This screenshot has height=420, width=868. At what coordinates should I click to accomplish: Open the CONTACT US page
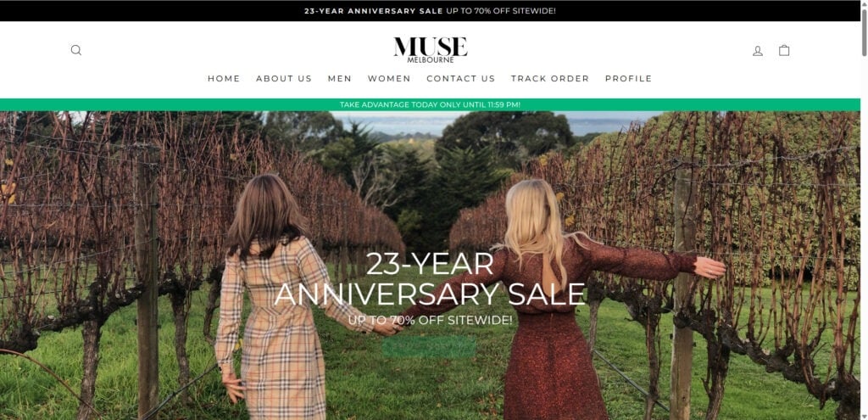click(x=460, y=79)
